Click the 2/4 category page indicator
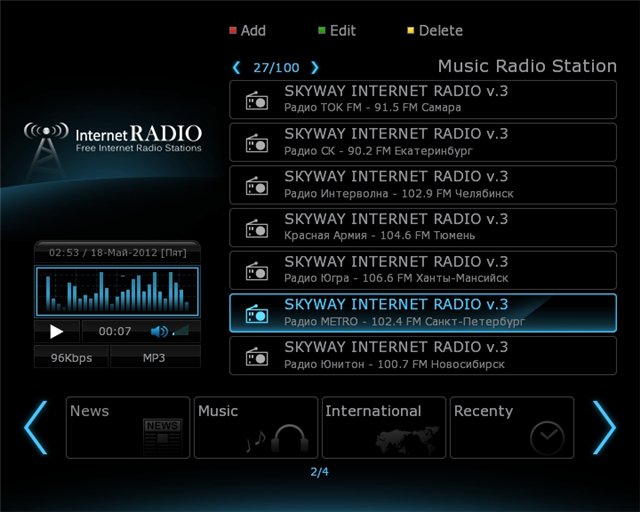This screenshot has width=640, height=512. click(319, 472)
